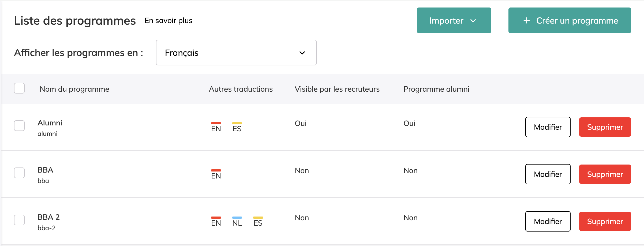Open the En savoir plus link
644x246 pixels.
[x=169, y=21]
